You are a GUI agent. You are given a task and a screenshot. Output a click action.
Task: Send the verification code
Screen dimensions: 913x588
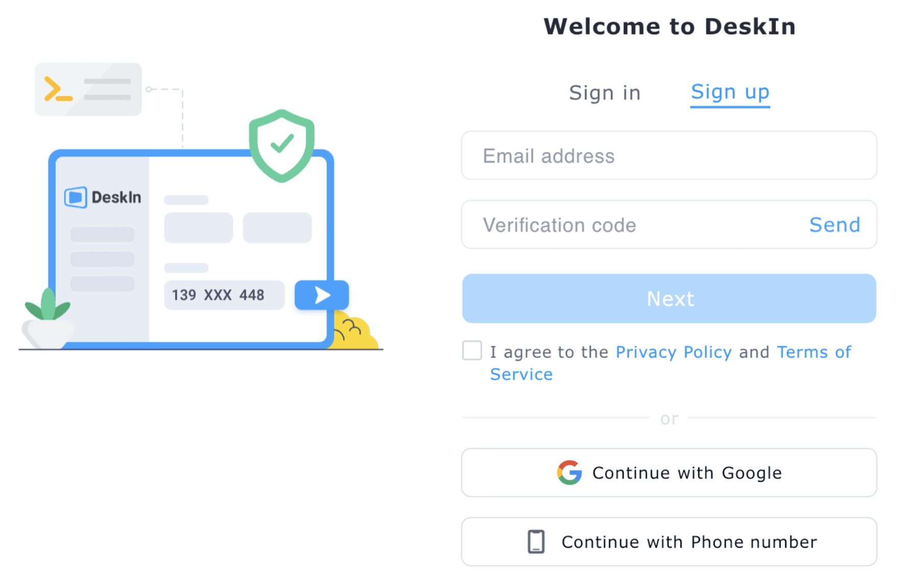point(835,224)
